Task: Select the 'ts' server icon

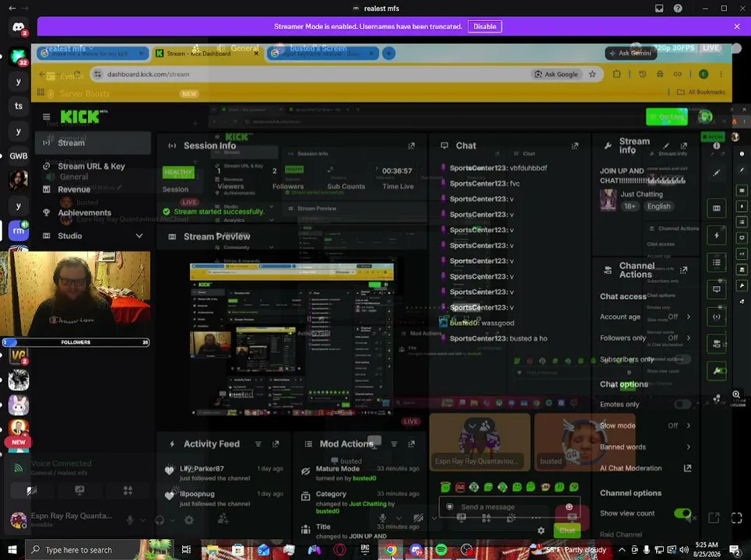Action: tap(18, 106)
